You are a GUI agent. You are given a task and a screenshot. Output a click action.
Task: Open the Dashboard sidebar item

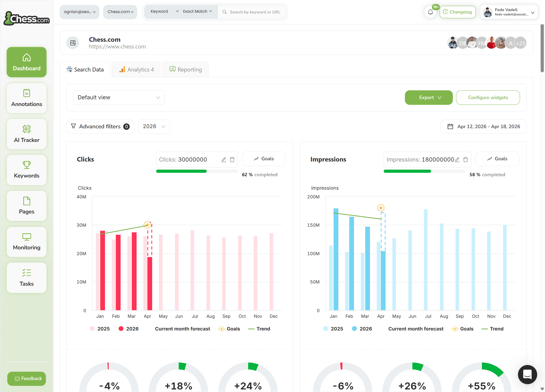tap(27, 62)
